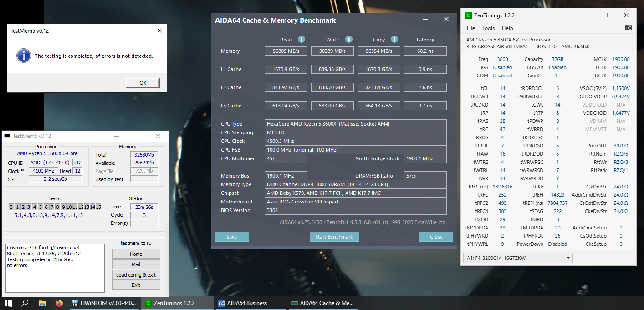Click TestMem5 Available 29824Mb field

click(x=144, y=163)
